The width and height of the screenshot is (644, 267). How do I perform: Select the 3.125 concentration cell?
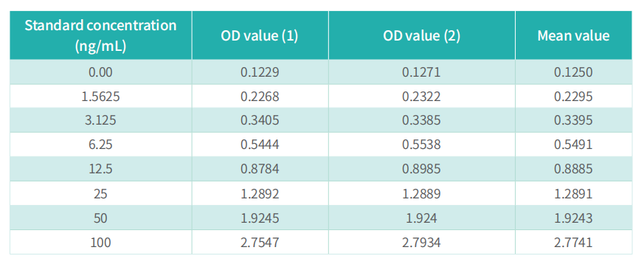pos(100,120)
